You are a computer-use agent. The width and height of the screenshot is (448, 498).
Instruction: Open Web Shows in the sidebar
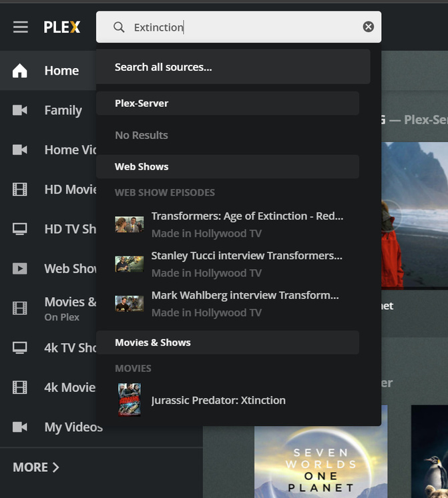[48, 268]
